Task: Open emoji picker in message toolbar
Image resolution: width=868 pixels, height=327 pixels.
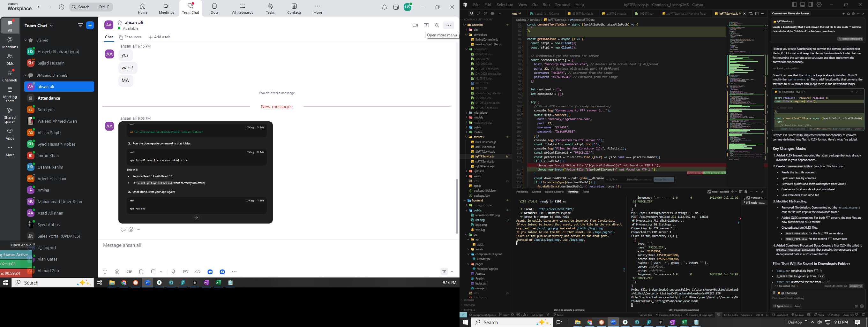Action: 117,272
